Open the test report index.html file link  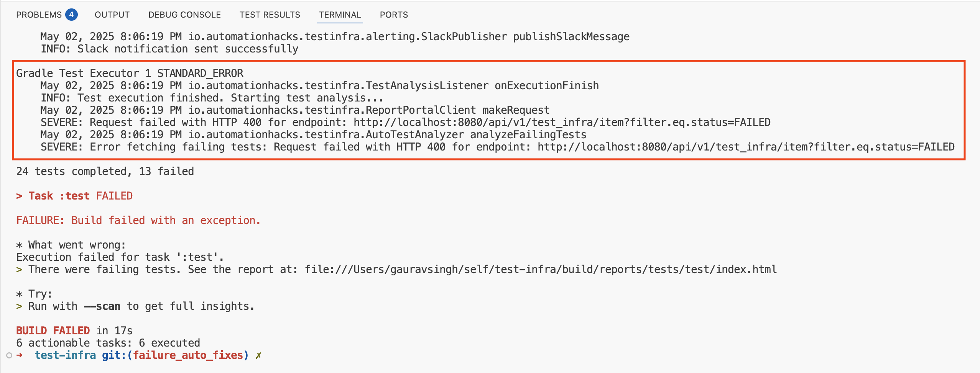(541, 270)
